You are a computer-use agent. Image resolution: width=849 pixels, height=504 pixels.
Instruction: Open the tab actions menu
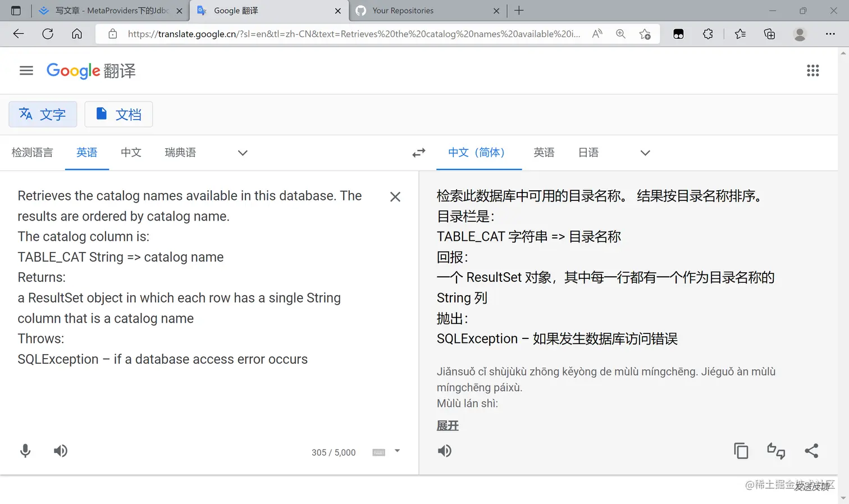point(16,11)
